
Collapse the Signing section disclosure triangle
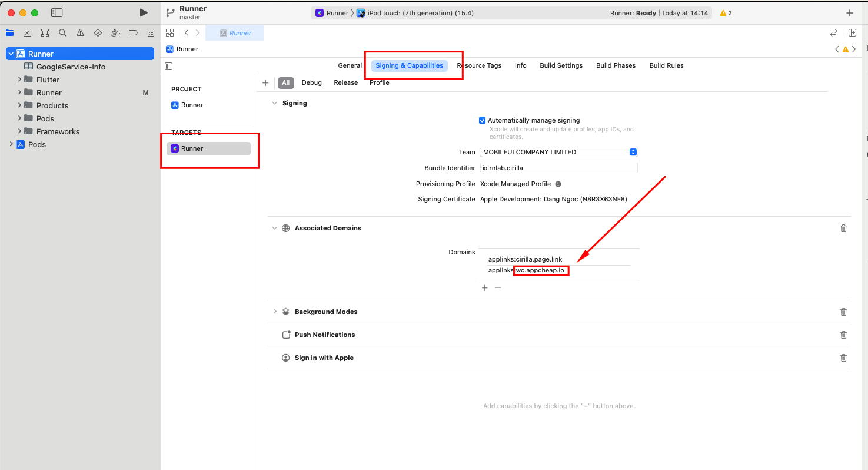(x=274, y=103)
